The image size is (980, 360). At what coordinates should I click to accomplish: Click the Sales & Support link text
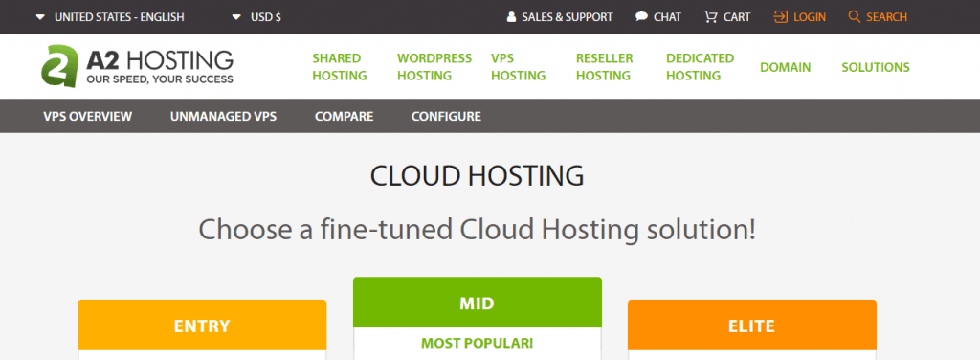[x=568, y=17]
